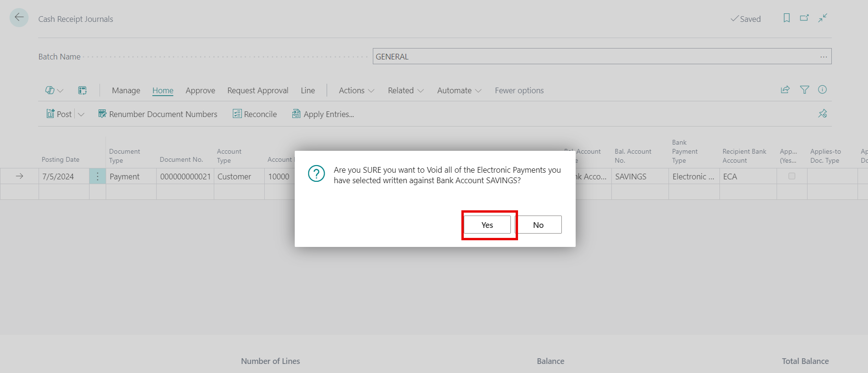Viewport: 868px width, 373px height.
Task: Select document number 000000000021 cell
Action: coord(185,176)
